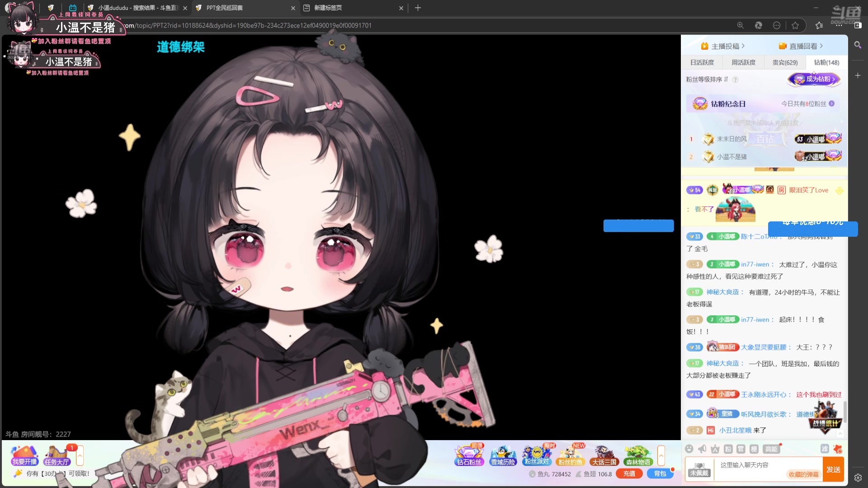The image size is (868, 488).
Task: Click the sidebar plus add icon
Action: coord(858,75)
